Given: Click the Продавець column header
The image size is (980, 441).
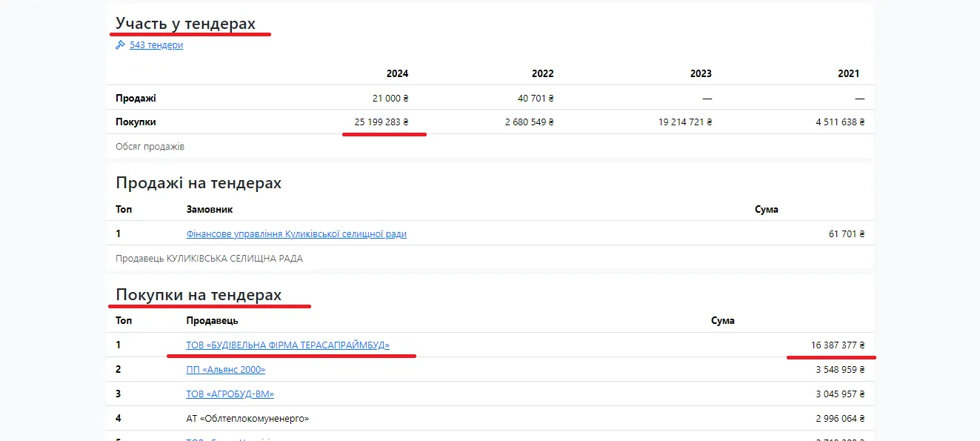Looking at the screenshot, I should coord(212,321).
